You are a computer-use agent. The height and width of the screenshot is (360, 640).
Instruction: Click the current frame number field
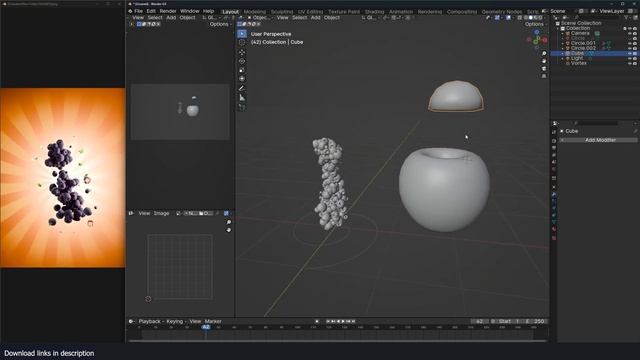coord(480,321)
